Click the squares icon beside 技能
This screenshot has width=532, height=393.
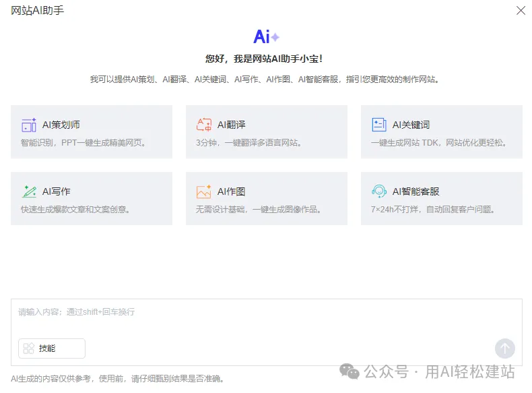[28, 348]
